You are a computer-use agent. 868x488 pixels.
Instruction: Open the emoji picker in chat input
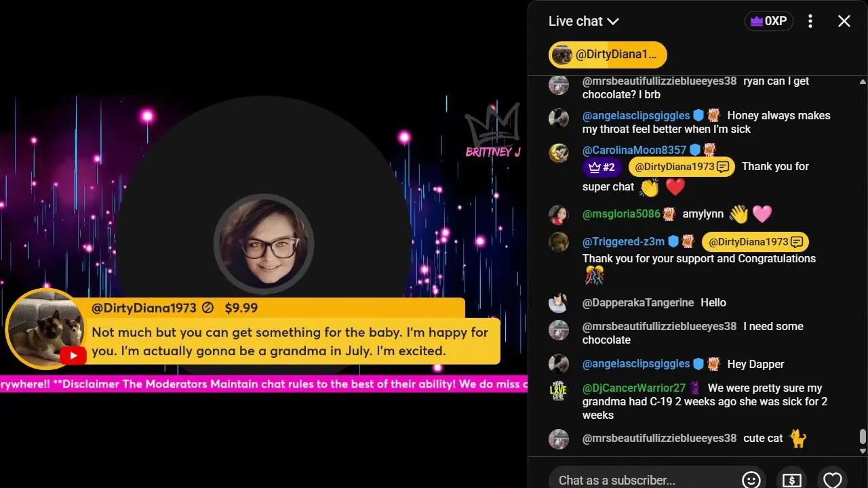[751, 479]
